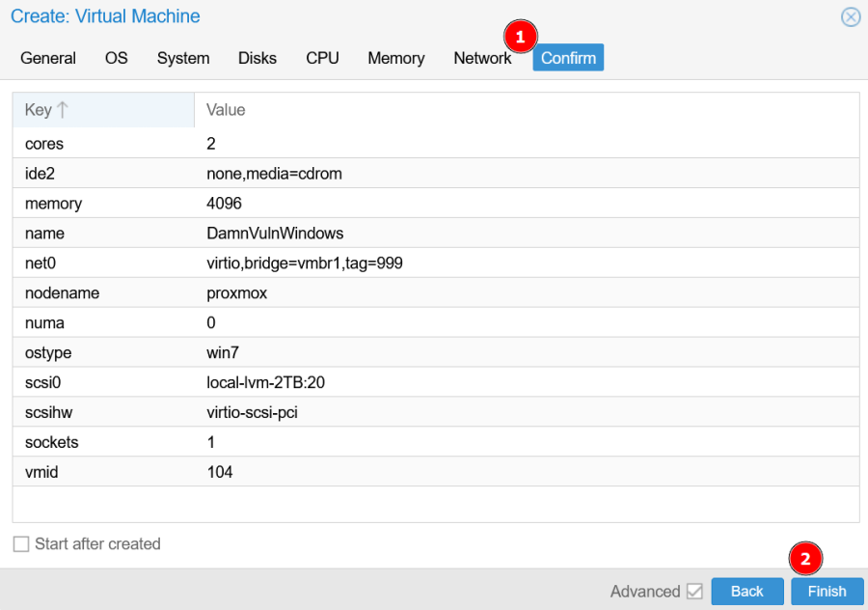Go to the System tab
This screenshot has height=610, width=868.
[x=183, y=58]
